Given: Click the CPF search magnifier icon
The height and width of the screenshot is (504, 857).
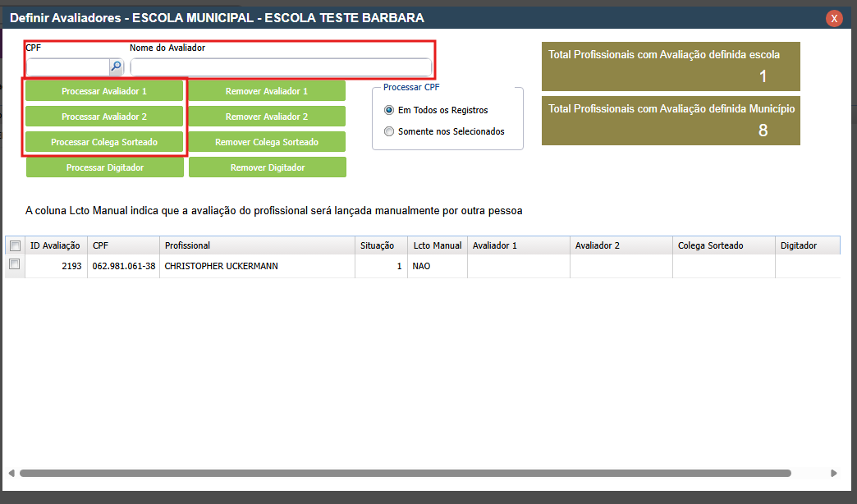Looking at the screenshot, I should tap(116, 66).
